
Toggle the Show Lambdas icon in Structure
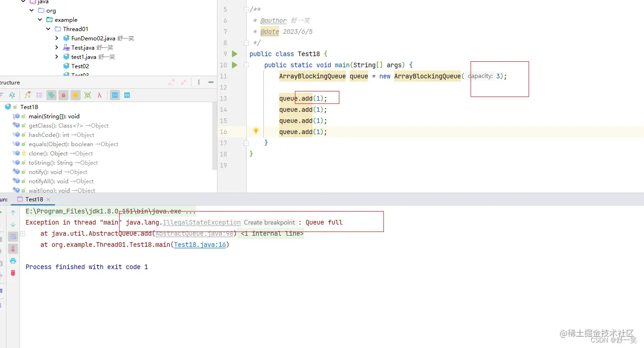pyautogui.click(x=100, y=95)
